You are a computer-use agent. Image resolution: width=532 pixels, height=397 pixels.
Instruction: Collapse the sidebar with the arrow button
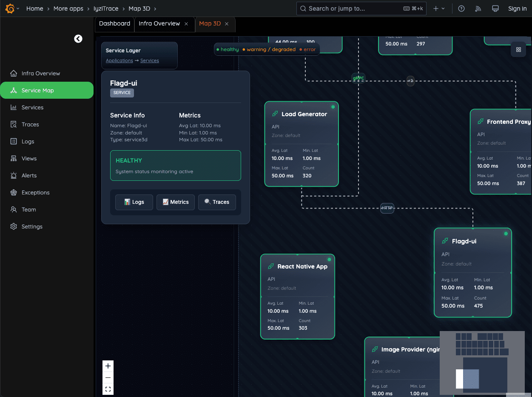78,39
